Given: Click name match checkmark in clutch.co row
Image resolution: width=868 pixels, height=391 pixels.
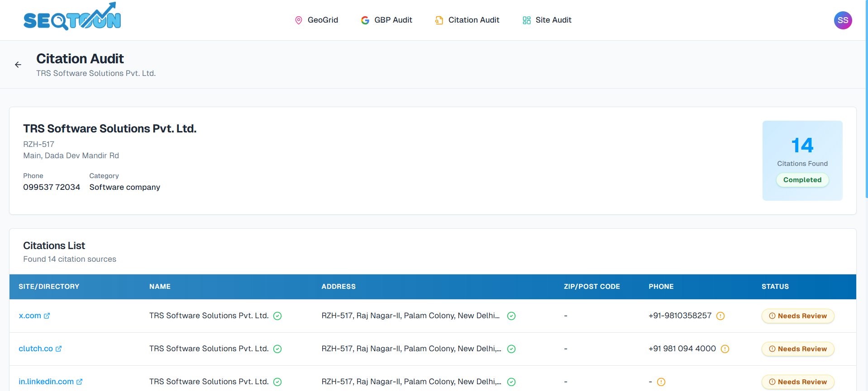Looking at the screenshot, I should (277, 349).
